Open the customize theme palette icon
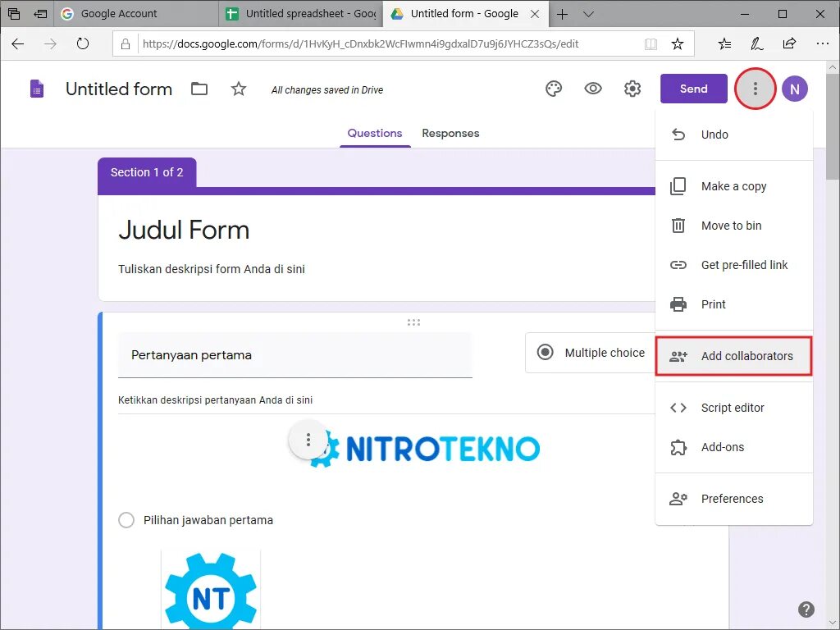Screen dimensions: 840x630 [554, 89]
